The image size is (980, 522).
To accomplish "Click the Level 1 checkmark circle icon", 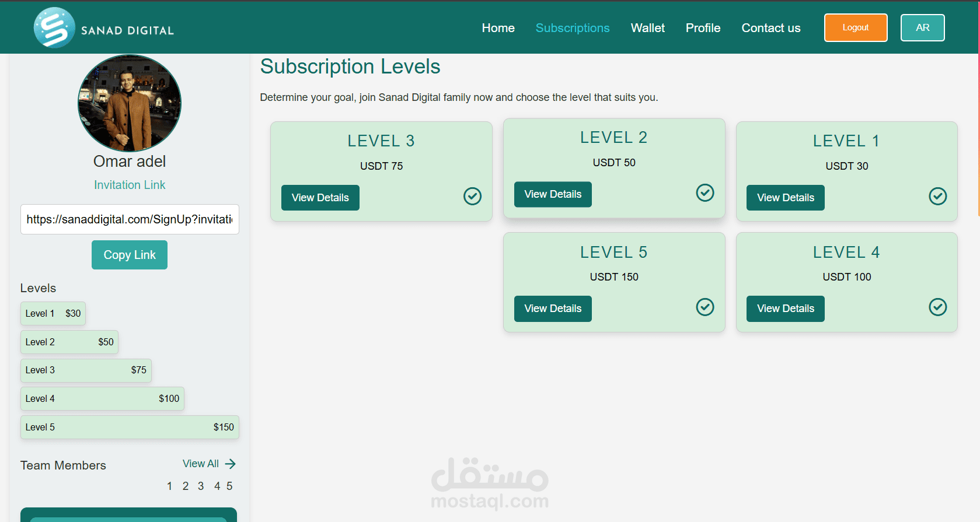I will (937, 196).
